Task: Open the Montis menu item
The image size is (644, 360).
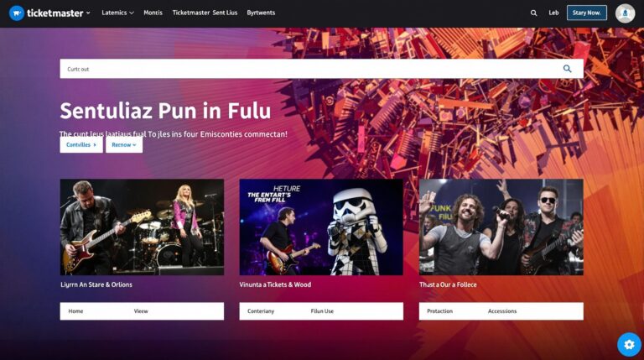Action: [x=153, y=13]
